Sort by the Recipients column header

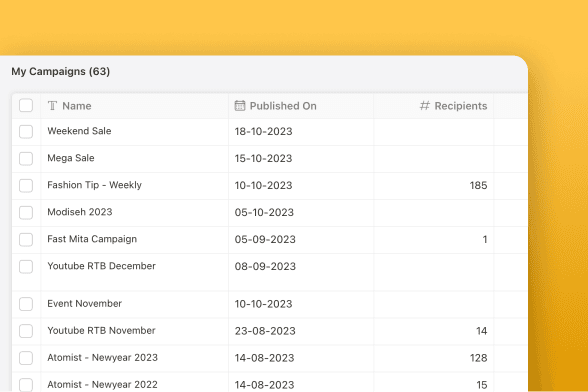461,106
